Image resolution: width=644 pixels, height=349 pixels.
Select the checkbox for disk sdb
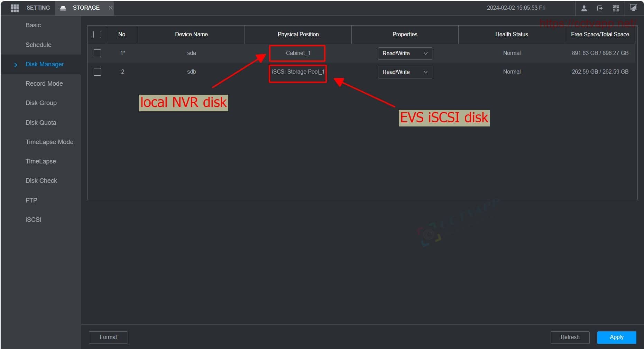tap(97, 72)
